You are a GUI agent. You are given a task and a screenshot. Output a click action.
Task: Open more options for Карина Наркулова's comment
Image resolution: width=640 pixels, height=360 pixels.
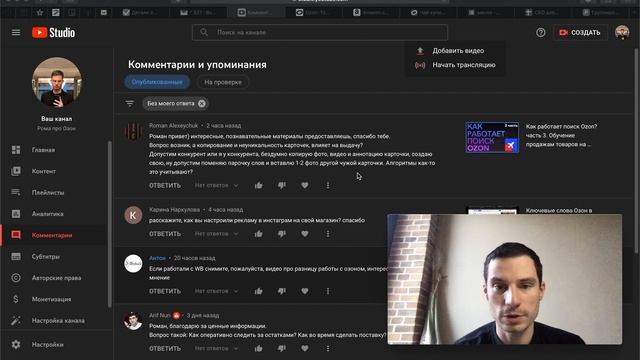(328, 234)
